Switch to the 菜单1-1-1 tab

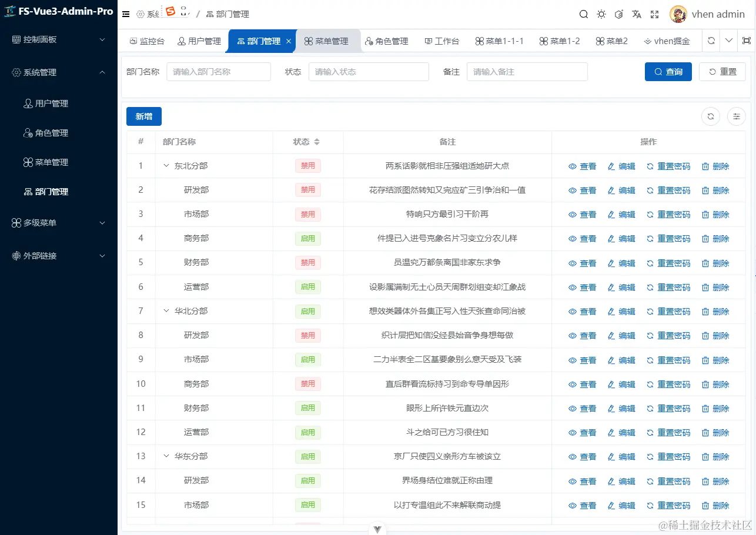tap(499, 41)
